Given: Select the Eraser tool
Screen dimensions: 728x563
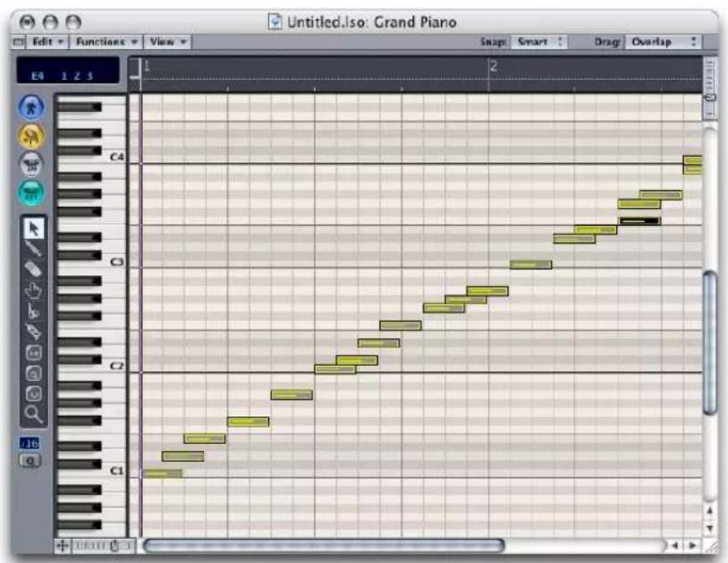Looking at the screenshot, I should pos(34,269).
